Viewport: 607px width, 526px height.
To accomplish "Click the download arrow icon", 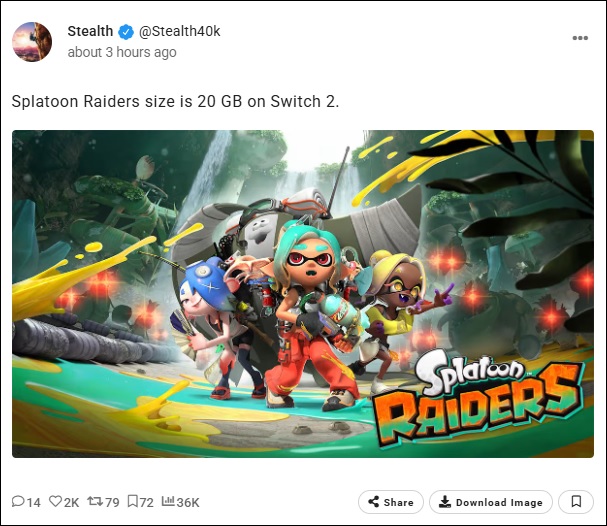I will [x=445, y=502].
